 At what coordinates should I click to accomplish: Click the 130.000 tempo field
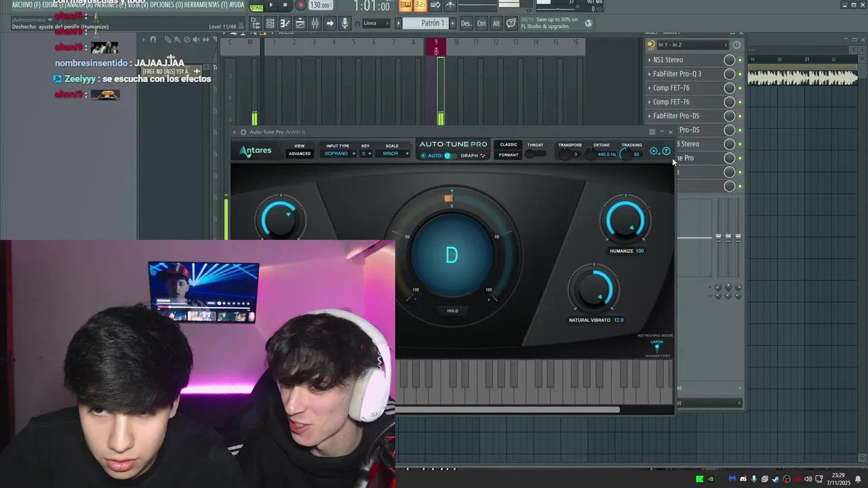(x=319, y=5)
